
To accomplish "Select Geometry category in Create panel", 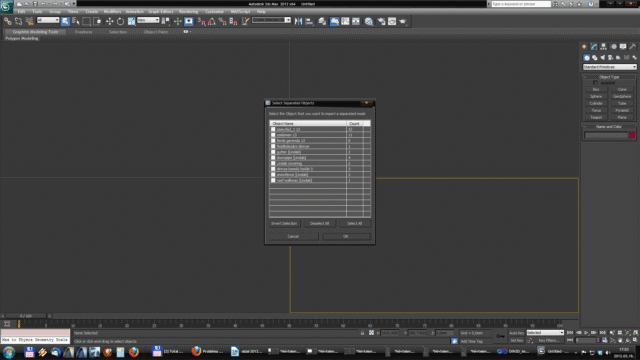I will (x=587, y=58).
